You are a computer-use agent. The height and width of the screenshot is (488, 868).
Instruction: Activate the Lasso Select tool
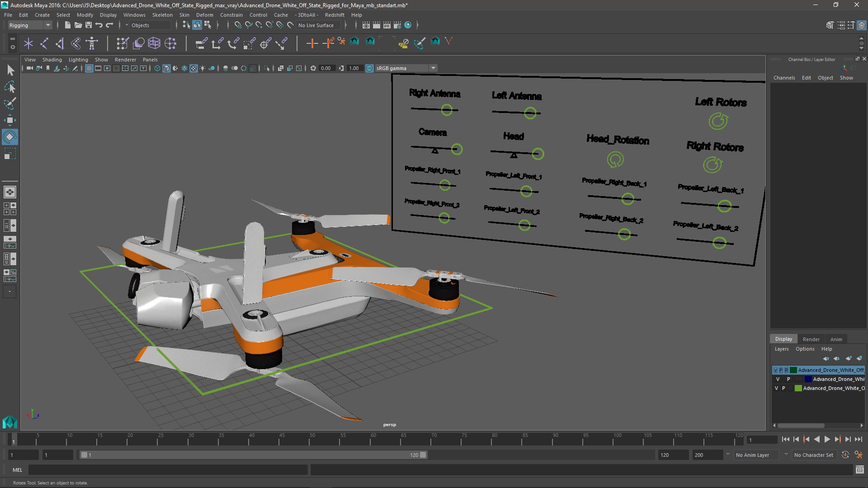click(10, 87)
